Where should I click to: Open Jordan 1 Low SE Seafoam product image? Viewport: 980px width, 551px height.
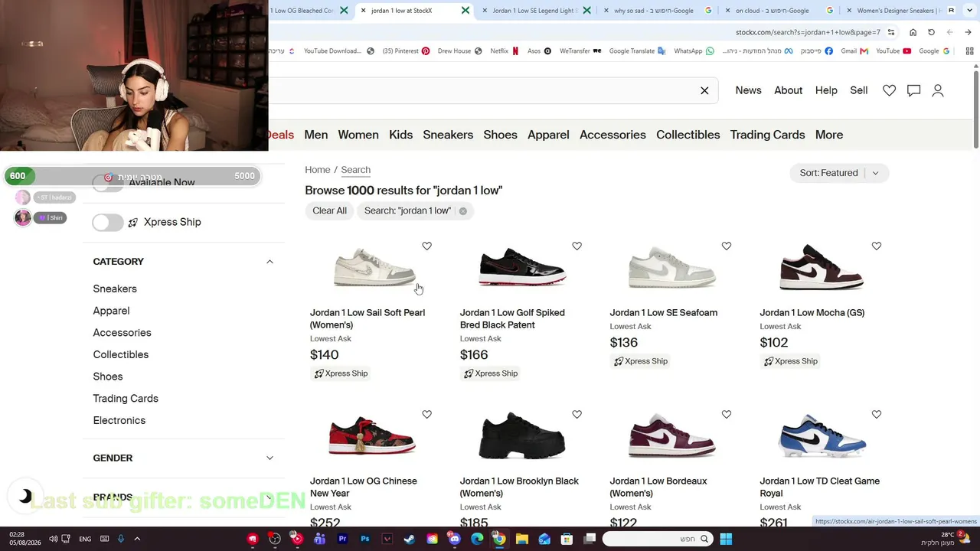click(671, 268)
